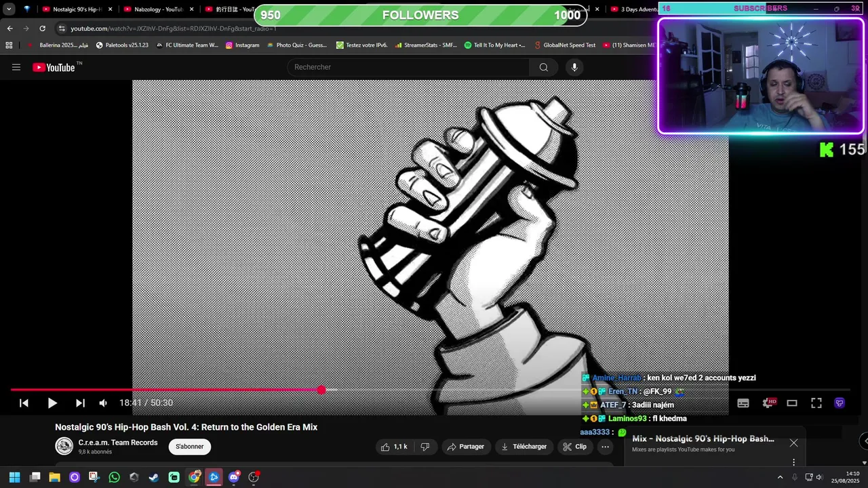Like the video with 1,1 k likes
Screen dimensions: 868x488
coord(394,447)
